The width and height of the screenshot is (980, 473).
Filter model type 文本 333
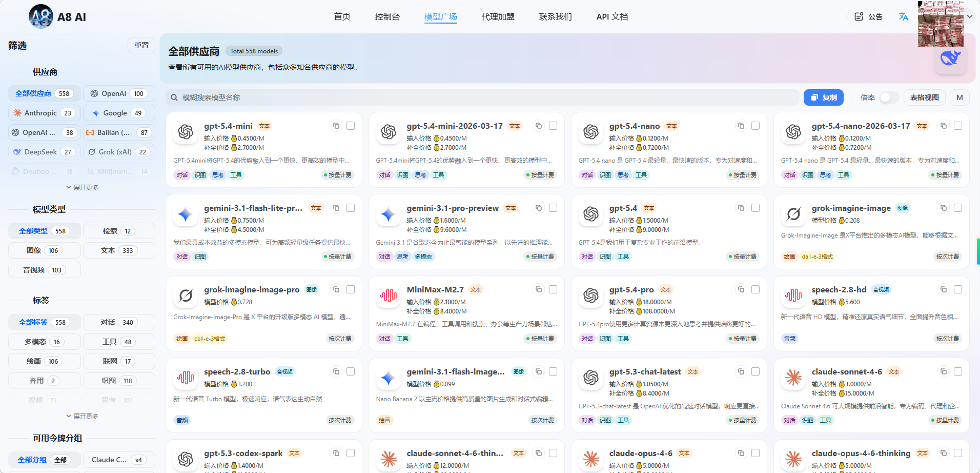[x=119, y=250]
